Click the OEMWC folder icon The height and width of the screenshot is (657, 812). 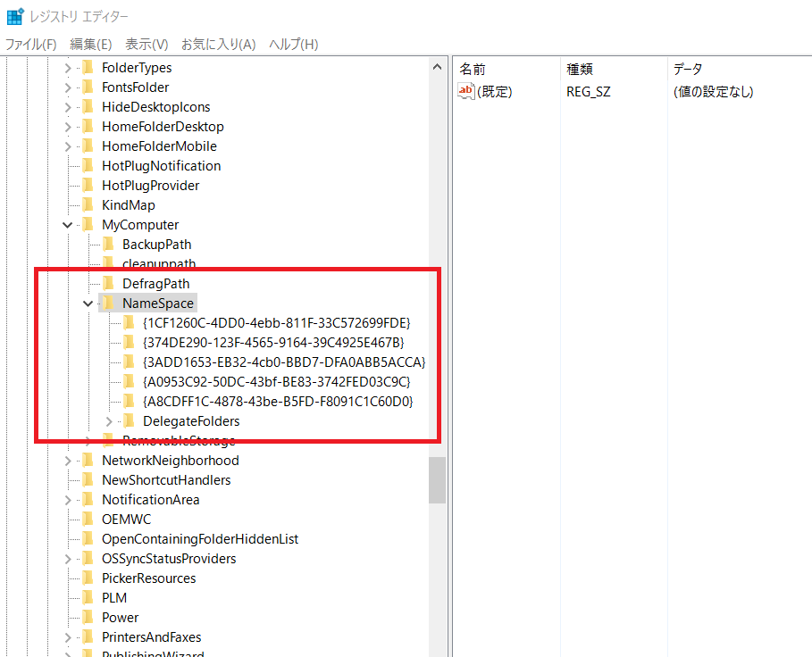click(88, 520)
